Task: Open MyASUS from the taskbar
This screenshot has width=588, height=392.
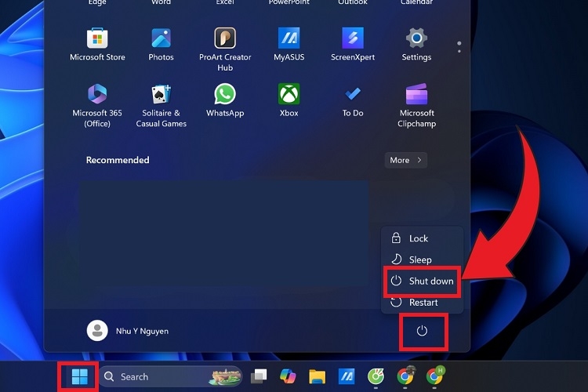Action: coord(346,376)
